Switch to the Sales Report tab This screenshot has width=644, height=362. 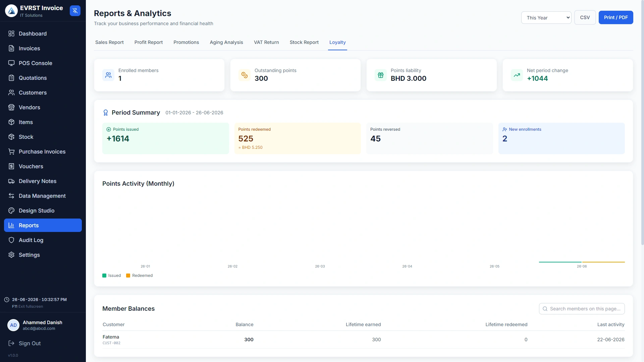coord(109,42)
